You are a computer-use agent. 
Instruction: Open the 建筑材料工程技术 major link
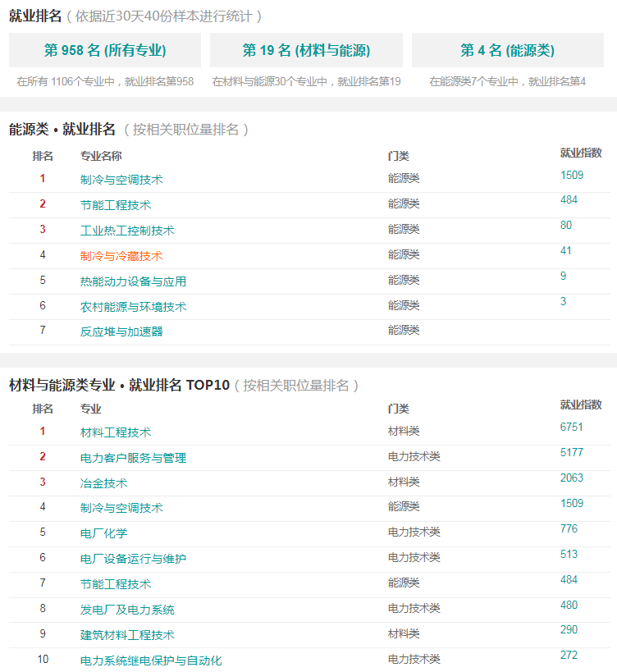[127, 635]
